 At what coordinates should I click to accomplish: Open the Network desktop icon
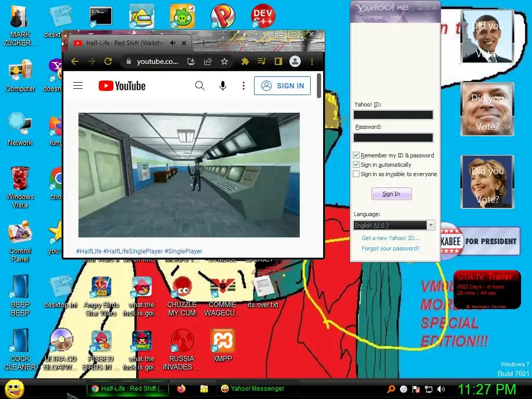pos(20,129)
